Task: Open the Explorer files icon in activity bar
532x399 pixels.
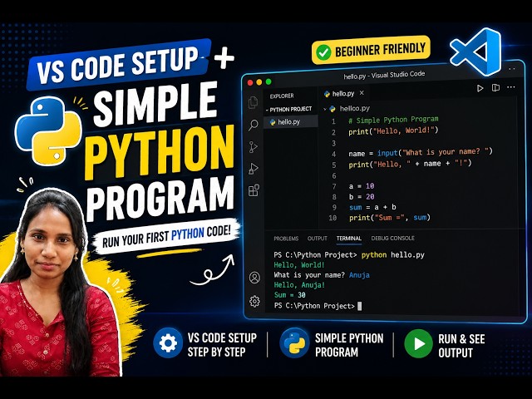Action: (253, 102)
